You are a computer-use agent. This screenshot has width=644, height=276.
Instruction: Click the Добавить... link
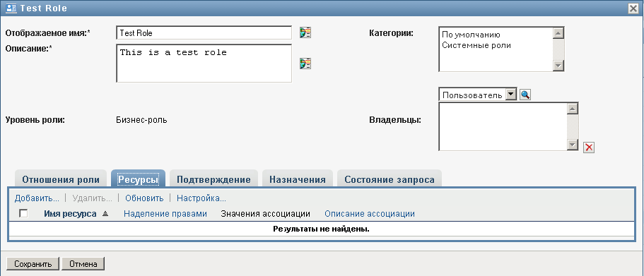(37, 198)
